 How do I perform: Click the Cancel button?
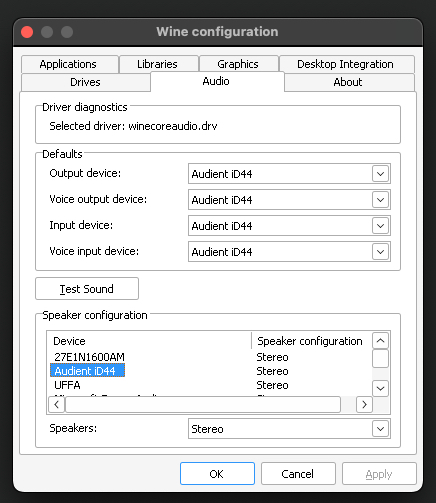pyautogui.click(x=298, y=474)
